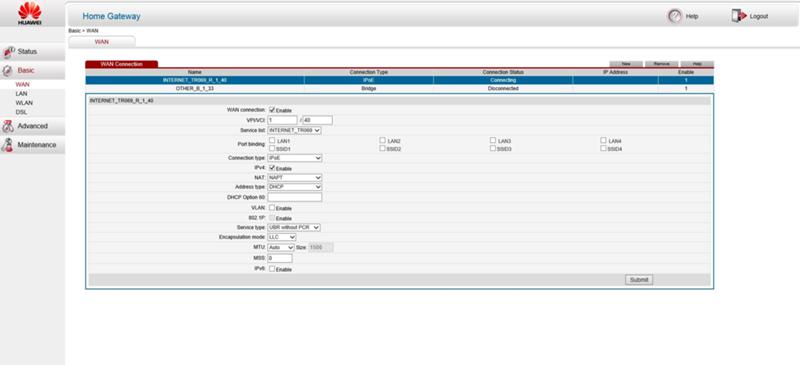Expand the NAT dropdown
Image resolution: width=800 pixels, height=365 pixels.
click(294, 178)
